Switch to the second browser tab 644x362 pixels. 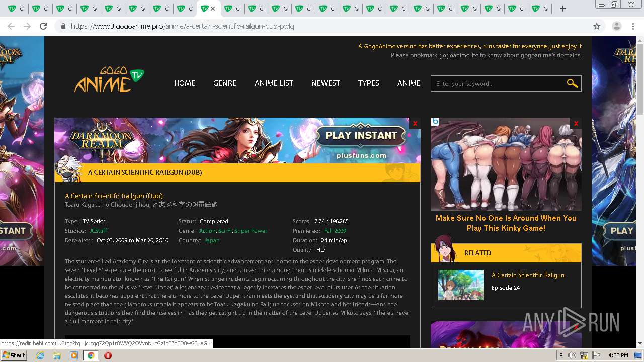click(x=39, y=9)
